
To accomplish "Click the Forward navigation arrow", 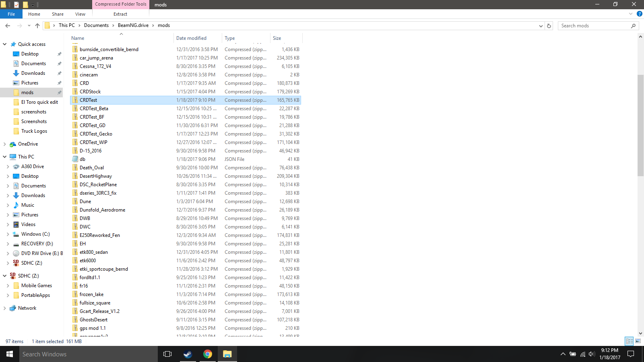I will [19, 25].
